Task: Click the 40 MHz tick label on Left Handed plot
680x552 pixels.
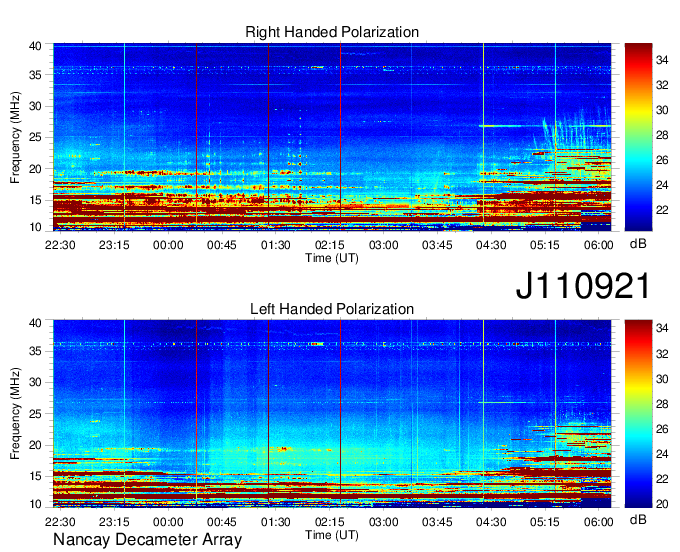Action: [x=35, y=323]
